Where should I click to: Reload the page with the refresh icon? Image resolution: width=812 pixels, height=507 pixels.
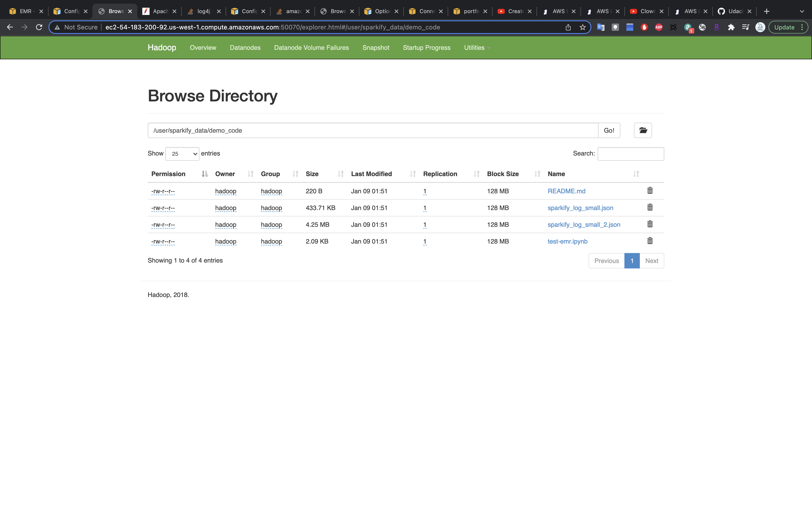click(39, 27)
